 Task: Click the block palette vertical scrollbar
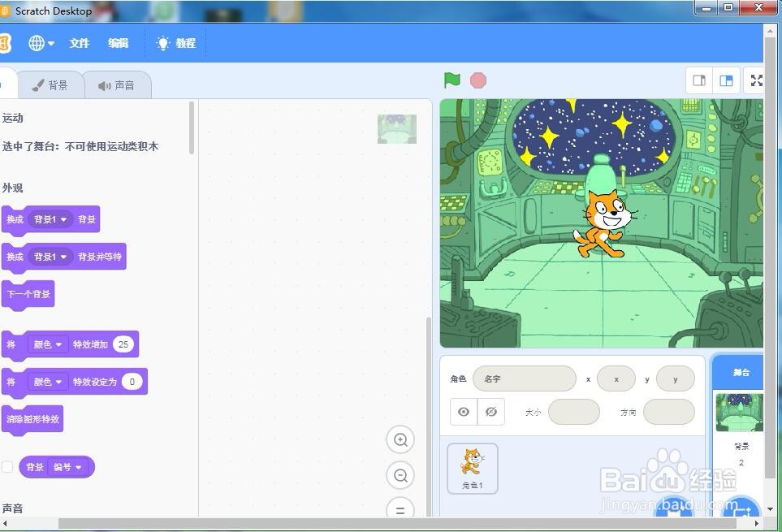192,128
